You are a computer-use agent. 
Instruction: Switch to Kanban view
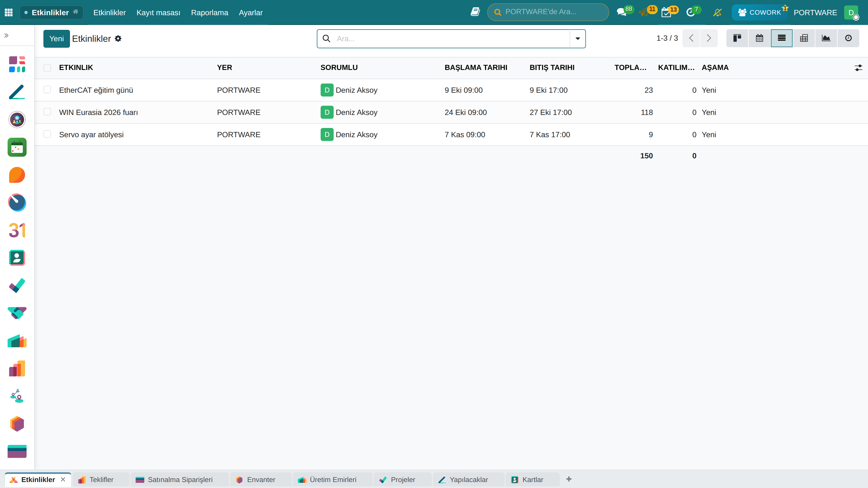[x=737, y=38]
